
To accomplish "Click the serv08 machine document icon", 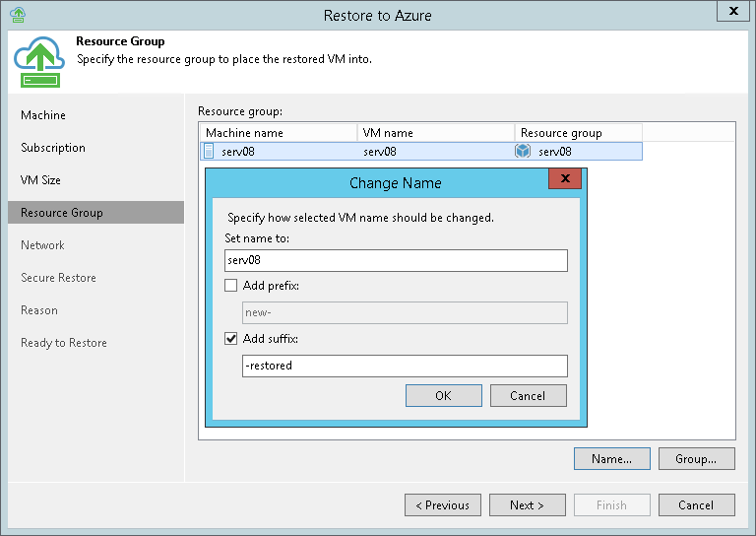I will click(x=209, y=151).
